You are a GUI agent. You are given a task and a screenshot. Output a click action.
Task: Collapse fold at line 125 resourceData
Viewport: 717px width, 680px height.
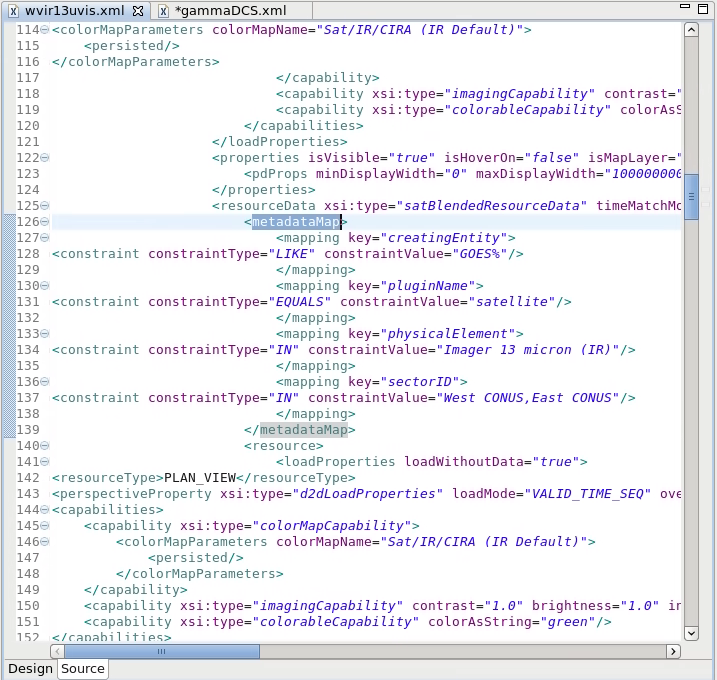pyautogui.click(x=44, y=206)
